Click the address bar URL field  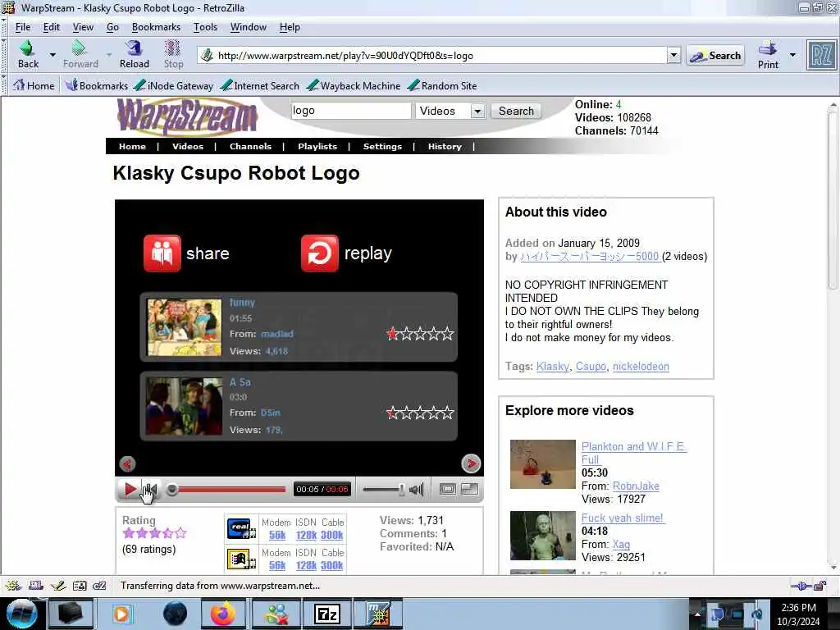pos(433,55)
